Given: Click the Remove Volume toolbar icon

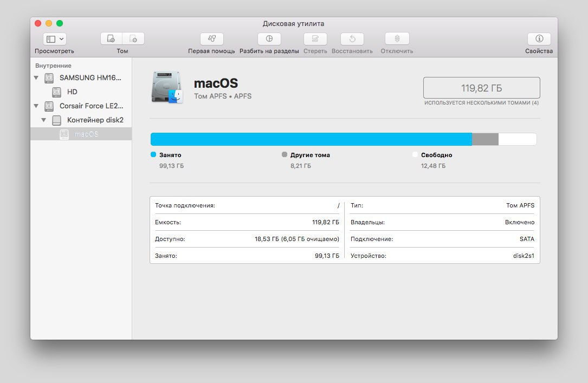Looking at the screenshot, I should coord(133,38).
